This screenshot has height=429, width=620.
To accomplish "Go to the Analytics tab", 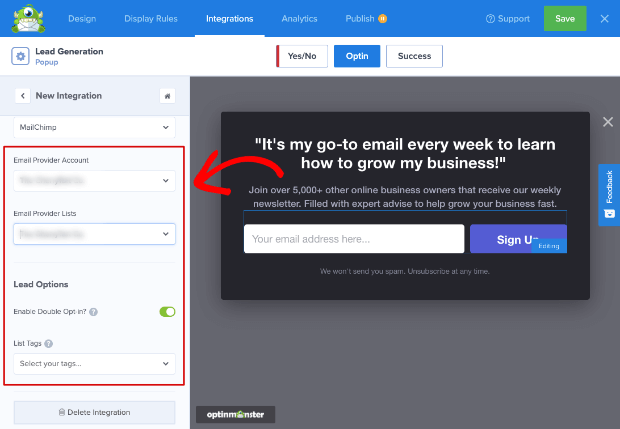I will click(x=299, y=19).
